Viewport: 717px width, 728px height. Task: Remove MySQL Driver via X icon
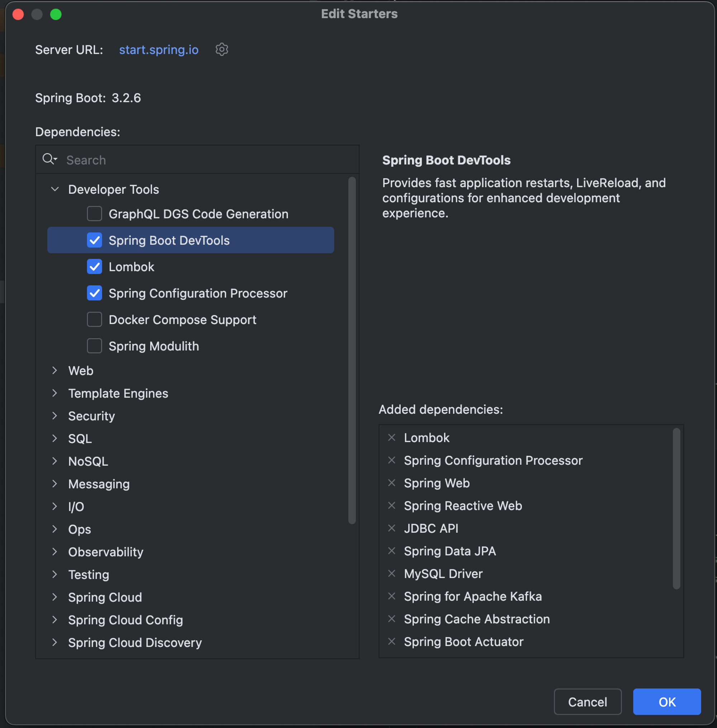[x=391, y=573]
